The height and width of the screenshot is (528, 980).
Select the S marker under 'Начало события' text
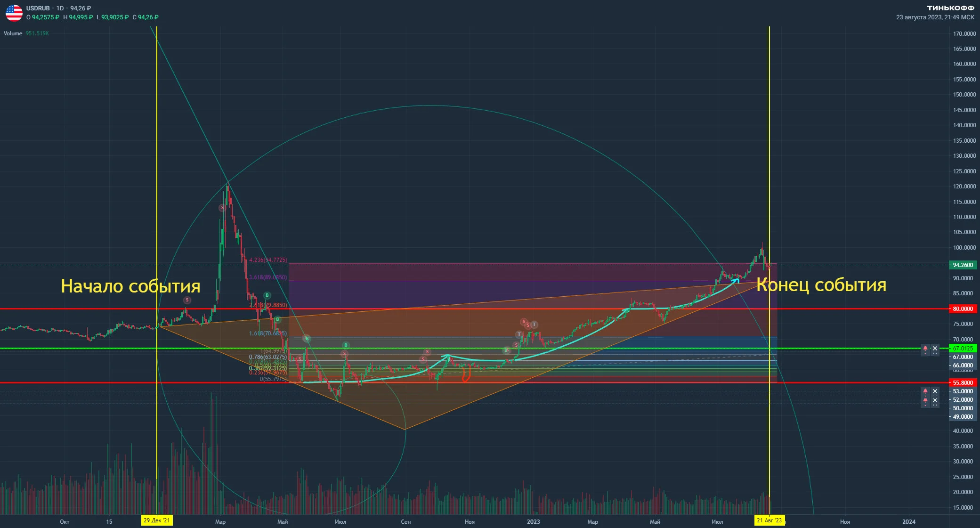click(187, 300)
